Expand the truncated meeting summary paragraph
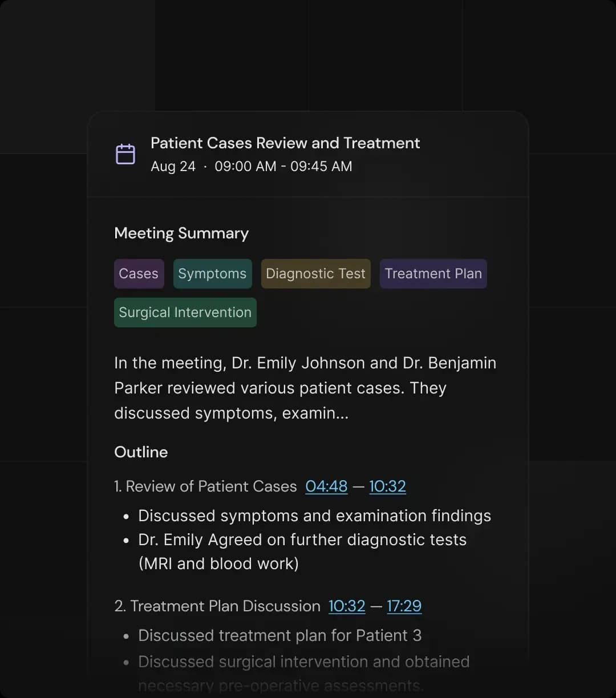The image size is (616, 698). pos(305,388)
